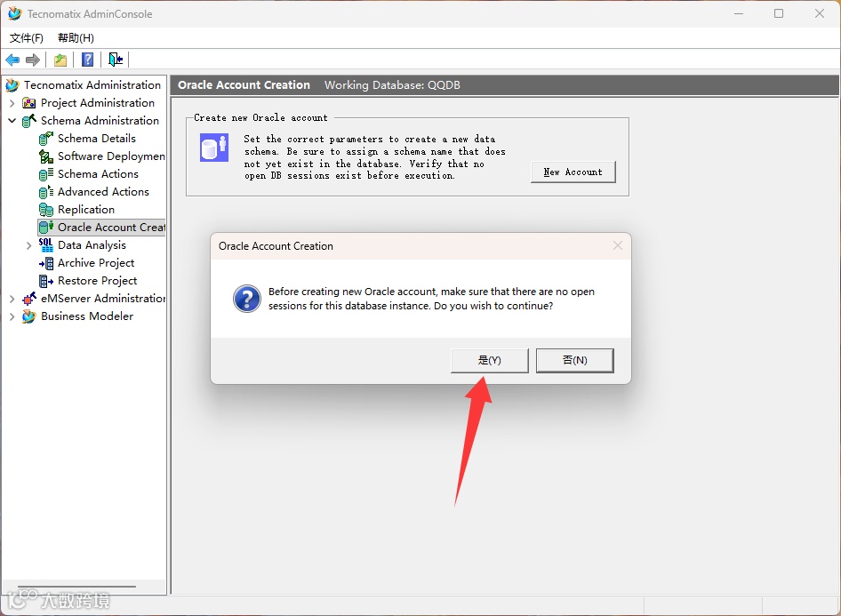The height and width of the screenshot is (616, 841).
Task: Select the Software Deployment tree item
Action: coord(111,156)
